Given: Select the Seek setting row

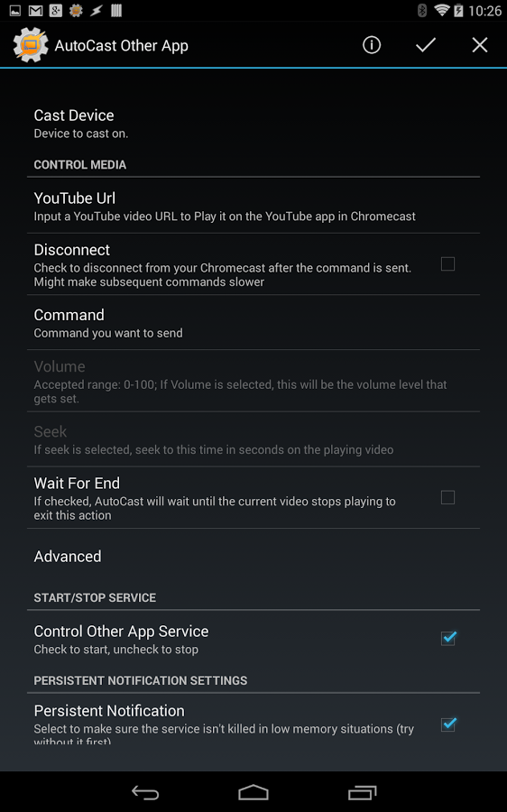Looking at the screenshot, I should pyautogui.click(x=253, y=439).
